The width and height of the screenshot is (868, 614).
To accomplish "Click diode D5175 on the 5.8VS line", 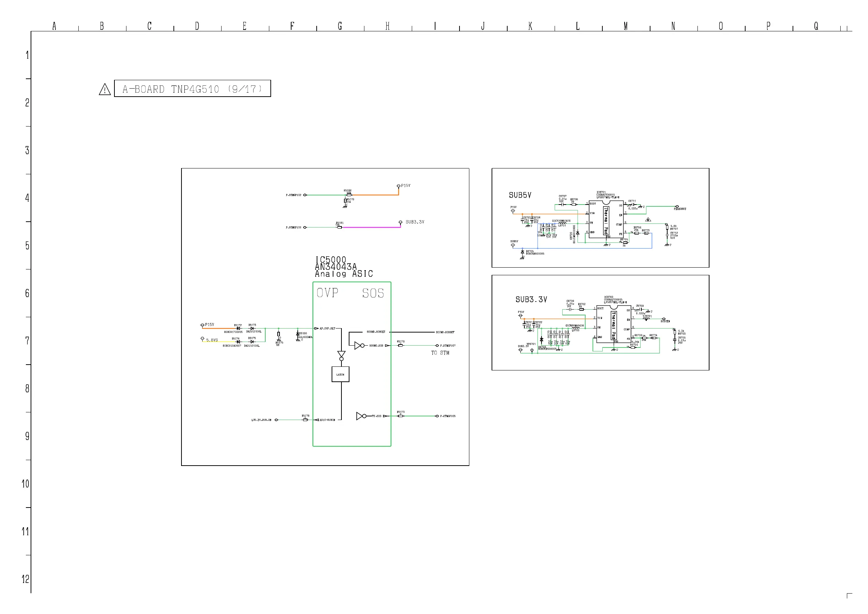I will tap(252, 342).
